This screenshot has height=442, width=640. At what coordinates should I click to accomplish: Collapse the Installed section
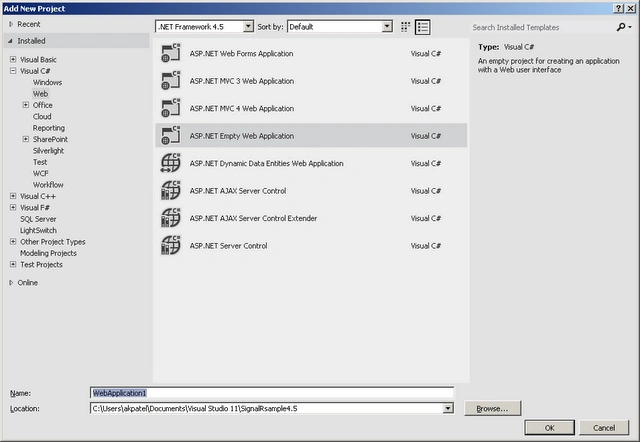pyautogui.click(x=10, y=41)
